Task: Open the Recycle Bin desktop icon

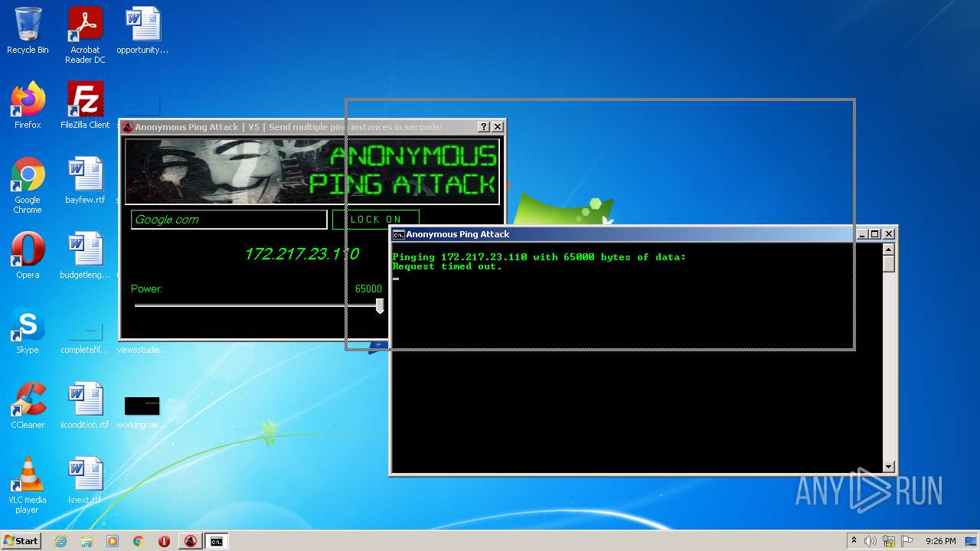Action: tap(28, 31)
